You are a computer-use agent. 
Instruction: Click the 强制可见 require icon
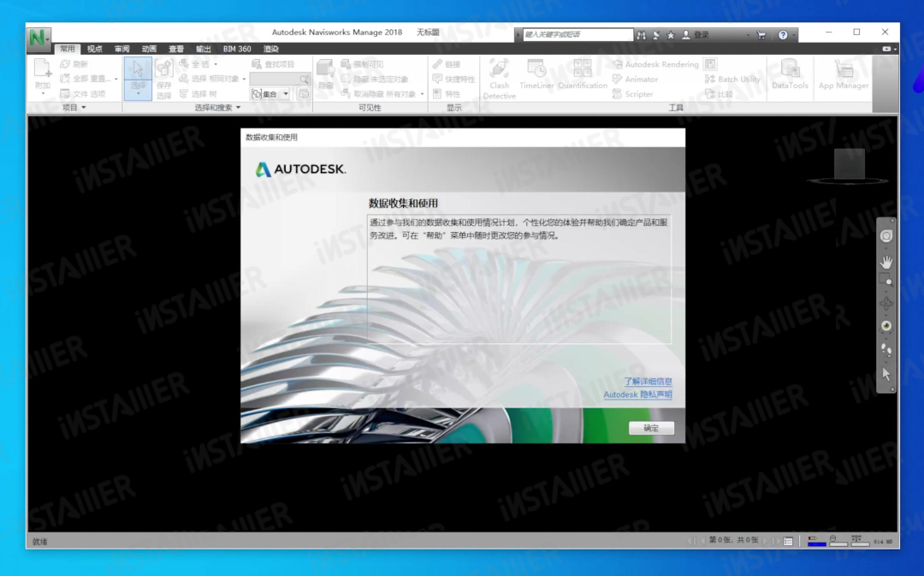pos(346,63)
